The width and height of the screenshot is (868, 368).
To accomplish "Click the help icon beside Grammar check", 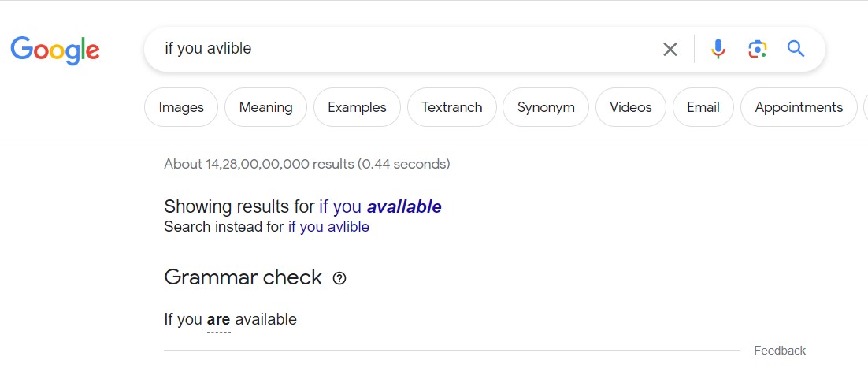I will (x=339, y=278).
